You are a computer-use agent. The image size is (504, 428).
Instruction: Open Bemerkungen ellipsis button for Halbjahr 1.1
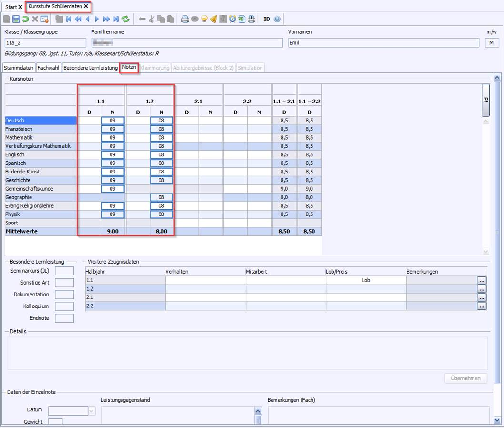(x=482, y=281)
